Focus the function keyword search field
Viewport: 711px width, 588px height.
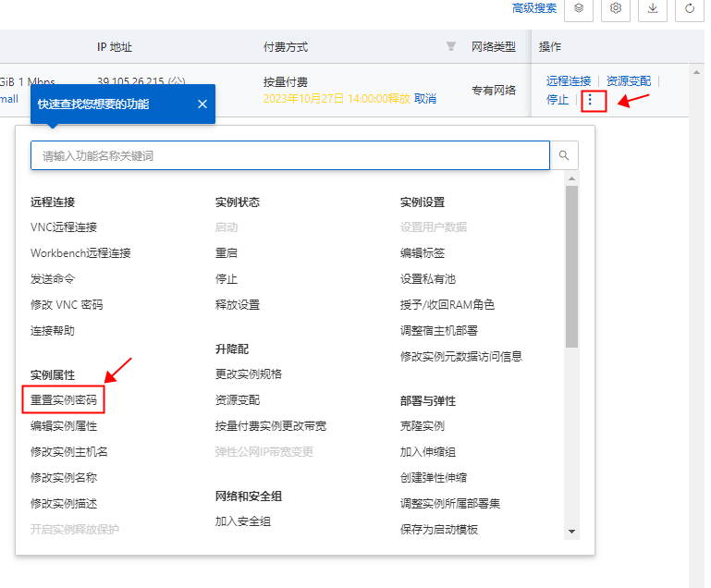290,155
